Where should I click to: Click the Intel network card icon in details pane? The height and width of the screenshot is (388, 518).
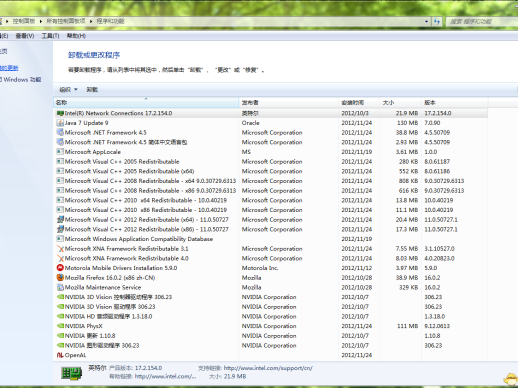[x=72, y=373]
